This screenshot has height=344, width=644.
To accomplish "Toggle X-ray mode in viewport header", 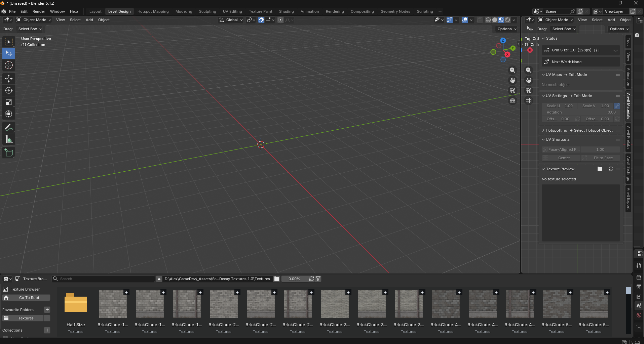I will 480,20.
